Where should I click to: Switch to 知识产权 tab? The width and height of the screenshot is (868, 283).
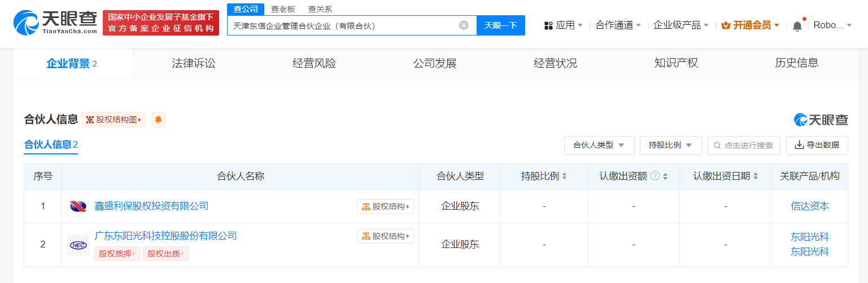point(676,63)
